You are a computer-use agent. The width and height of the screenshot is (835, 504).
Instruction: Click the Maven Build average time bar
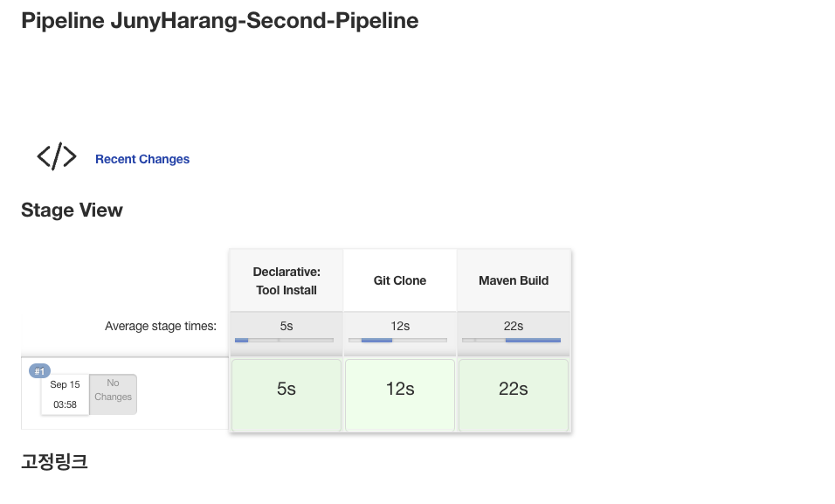tap(512, 340)
